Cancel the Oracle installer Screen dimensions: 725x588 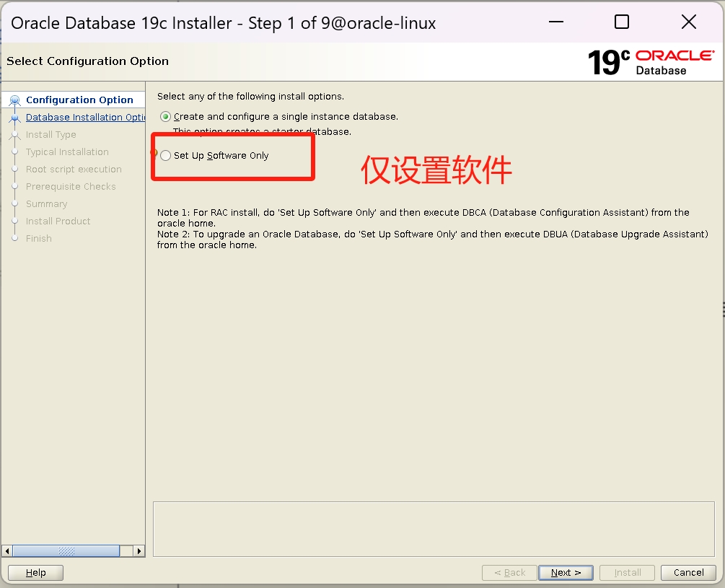688,573
